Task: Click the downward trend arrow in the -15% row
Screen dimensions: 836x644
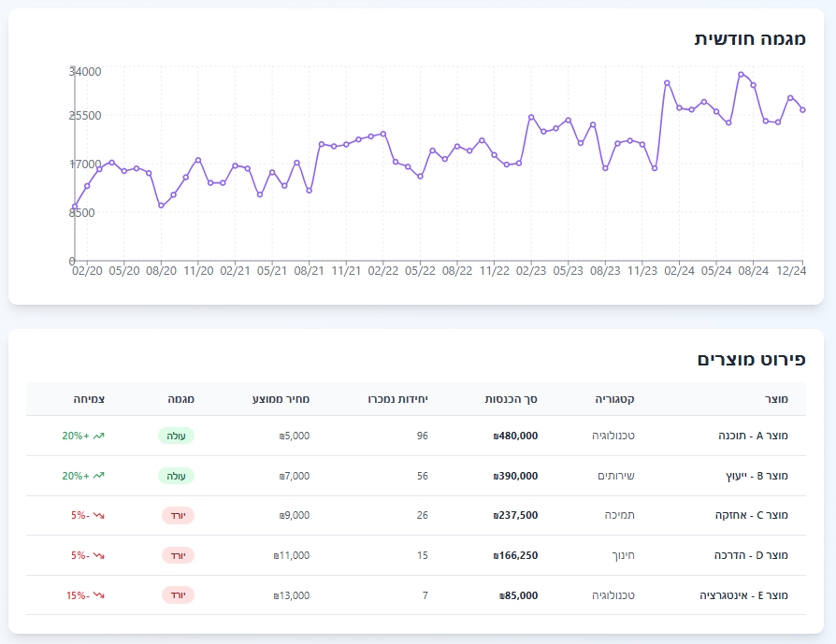Action: point(98,595)
